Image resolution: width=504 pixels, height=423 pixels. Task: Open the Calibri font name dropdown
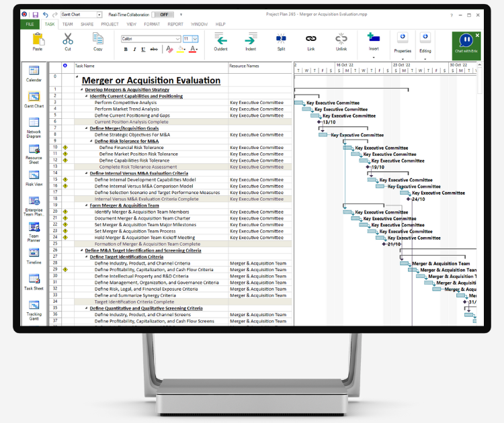[x=178, y=39]
